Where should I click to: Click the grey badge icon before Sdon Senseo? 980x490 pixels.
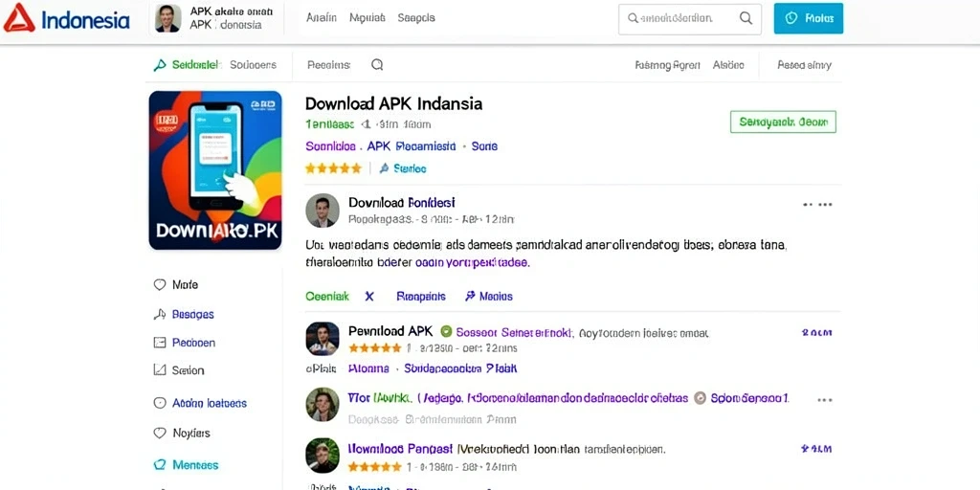point(700,398)
